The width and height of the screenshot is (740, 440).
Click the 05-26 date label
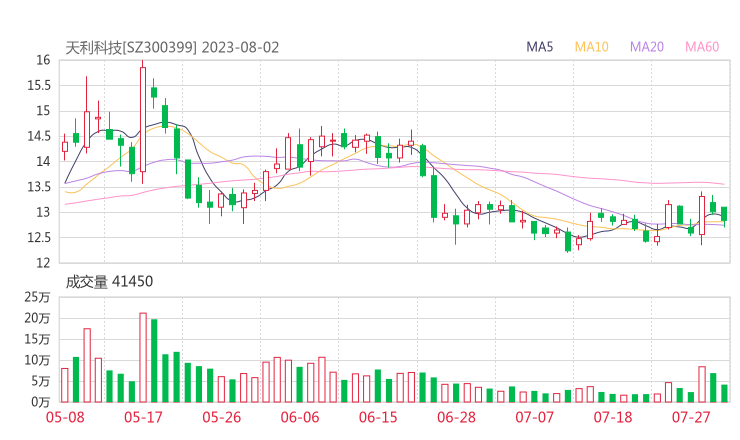click(222, 417)
